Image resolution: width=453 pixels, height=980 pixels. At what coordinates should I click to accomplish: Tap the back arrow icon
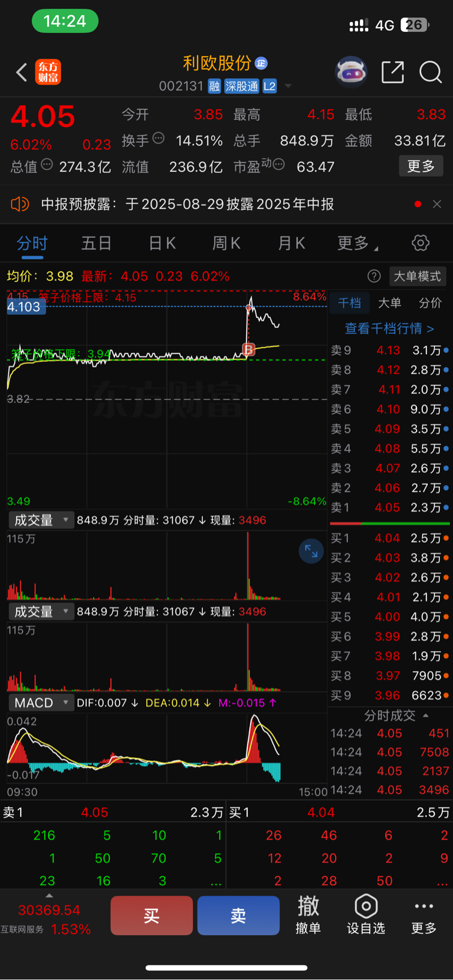pyautogui.click(x=22, y=72)
